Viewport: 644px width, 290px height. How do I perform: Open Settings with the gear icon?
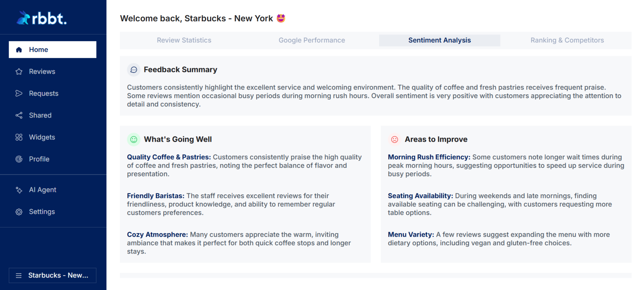(19, 212)
